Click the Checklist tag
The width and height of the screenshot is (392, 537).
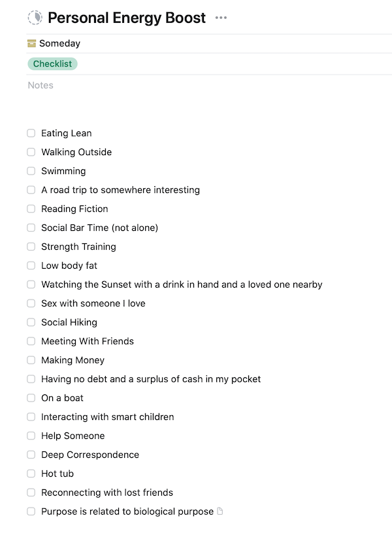pyautogui.click(x=52, y=64)
